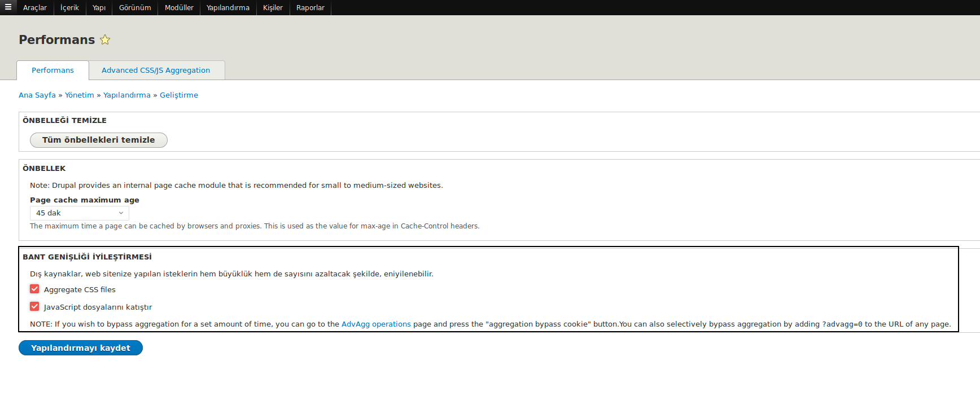Go to Ana Sayfa breadcrumb link
Image resolution: width=980 pixels, height=405 pixels.
click(37, 95)
